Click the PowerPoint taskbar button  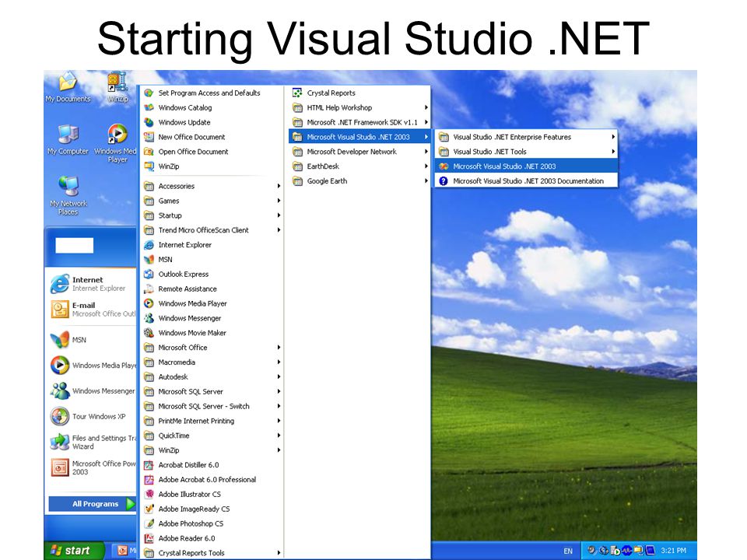[126, 551]
